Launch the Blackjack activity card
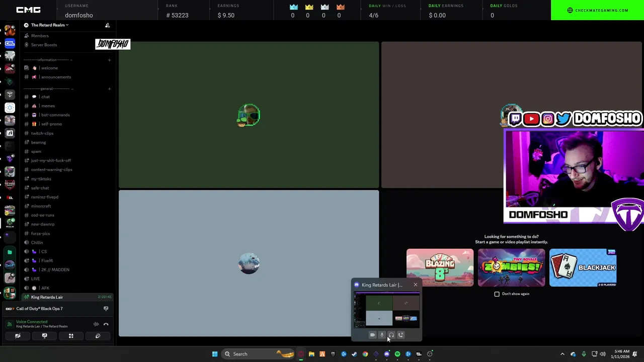 coord(583,267)
